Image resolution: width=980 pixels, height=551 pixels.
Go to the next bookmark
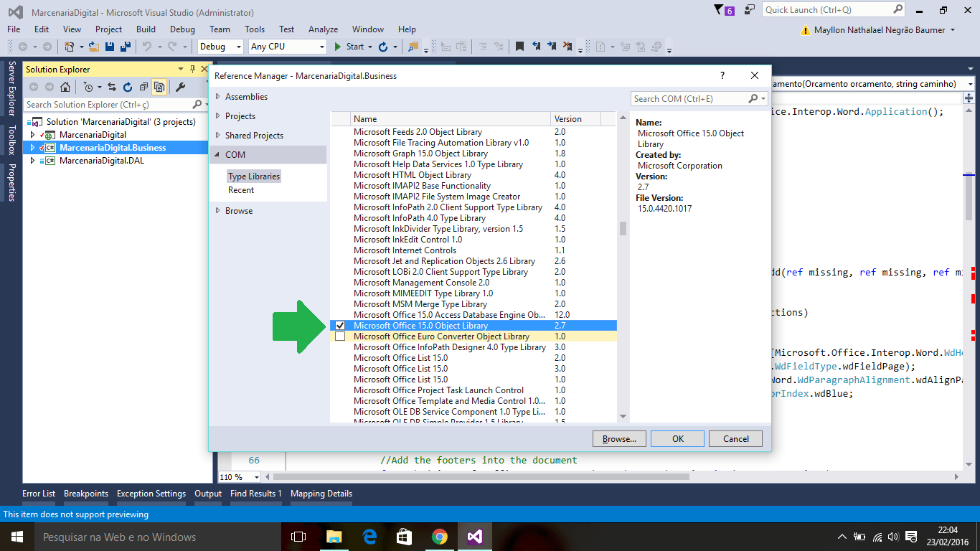(552, 47)
